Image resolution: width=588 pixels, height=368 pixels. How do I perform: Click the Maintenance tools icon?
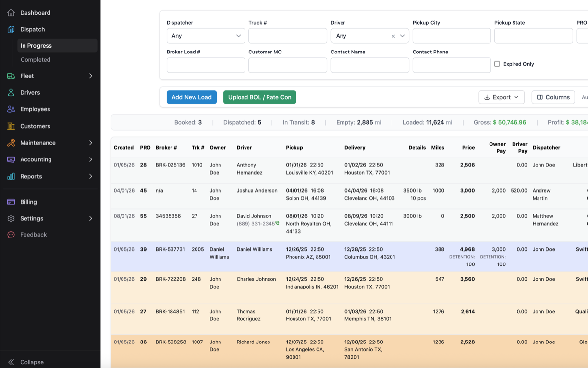tap(11, 143)
